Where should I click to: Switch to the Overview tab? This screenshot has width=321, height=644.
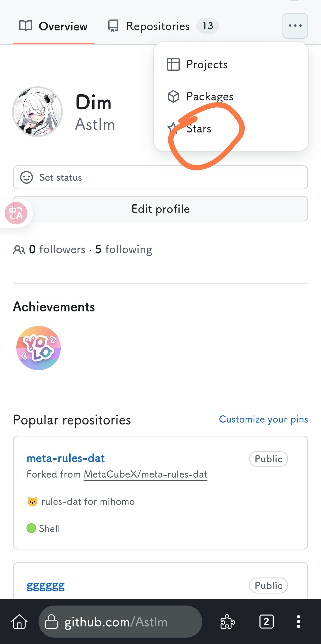53,26
